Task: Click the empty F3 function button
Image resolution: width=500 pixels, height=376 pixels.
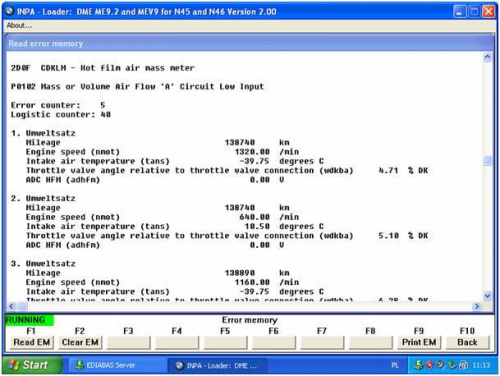Action: 128,342
